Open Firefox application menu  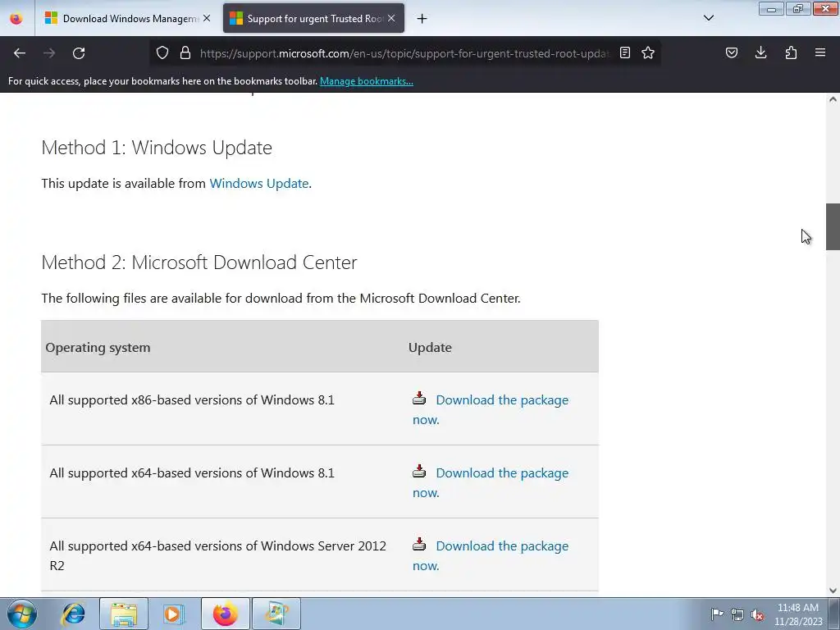pyautogui.click(x=820, y=52)
